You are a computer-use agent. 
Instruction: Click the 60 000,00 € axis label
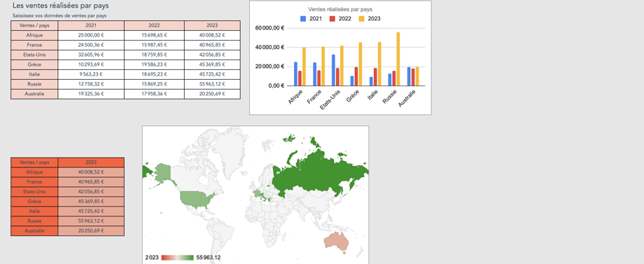pos(269,28)
